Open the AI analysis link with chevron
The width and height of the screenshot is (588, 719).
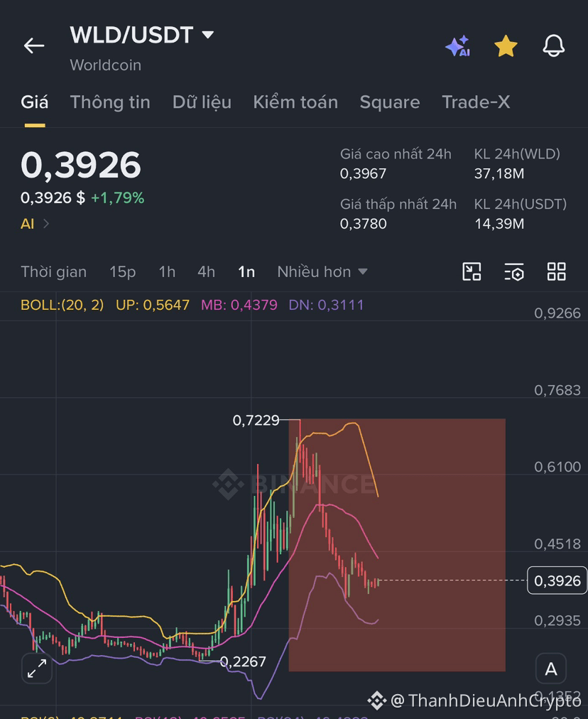click(x=35, y=224)
